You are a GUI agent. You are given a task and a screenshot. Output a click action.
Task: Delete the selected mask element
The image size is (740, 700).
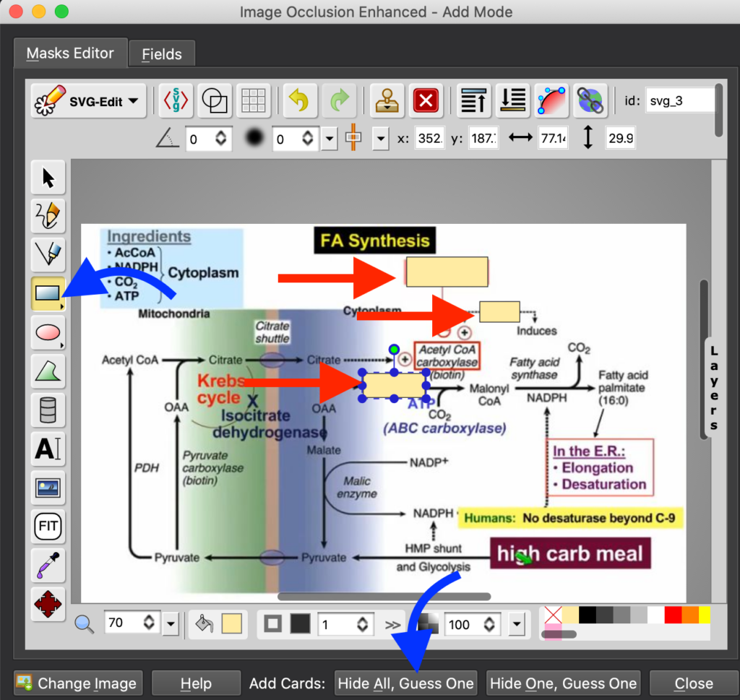point(426,100)
